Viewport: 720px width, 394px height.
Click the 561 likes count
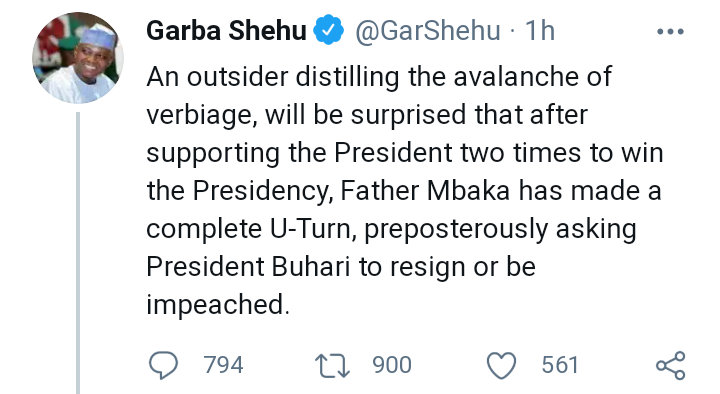[x=560, y=366]
